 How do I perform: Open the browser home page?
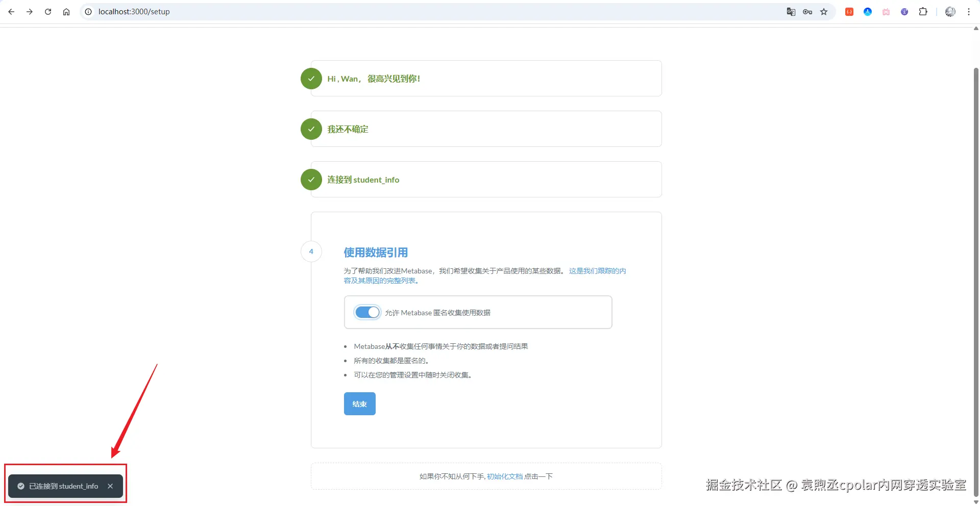click(66, 12)
